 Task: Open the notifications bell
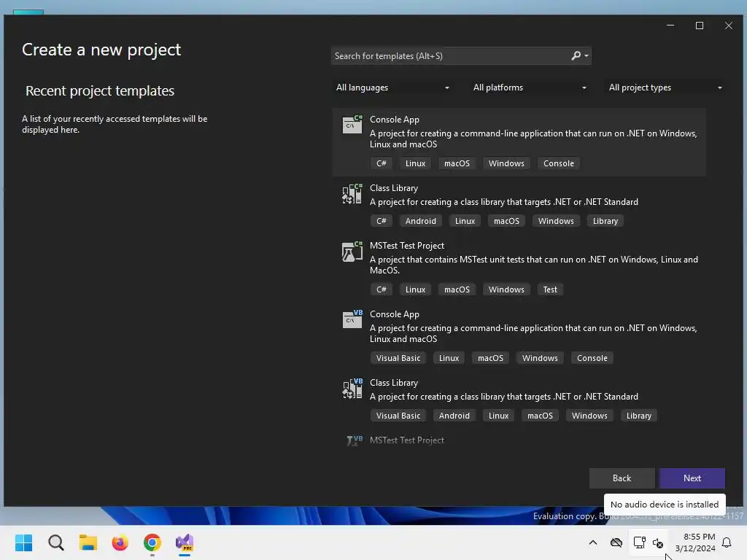727,542
